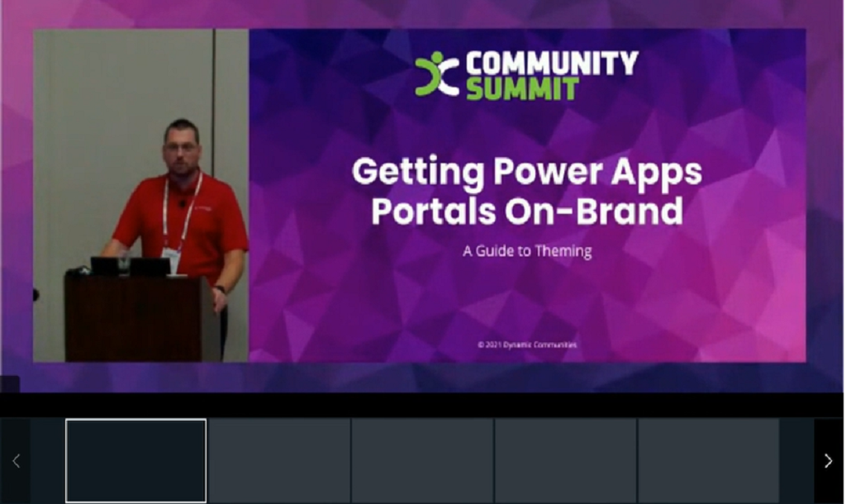Collapse back to earlier slides via left arrow
Viewport: 846px width, 504px height.
click(x=15, y=460)
